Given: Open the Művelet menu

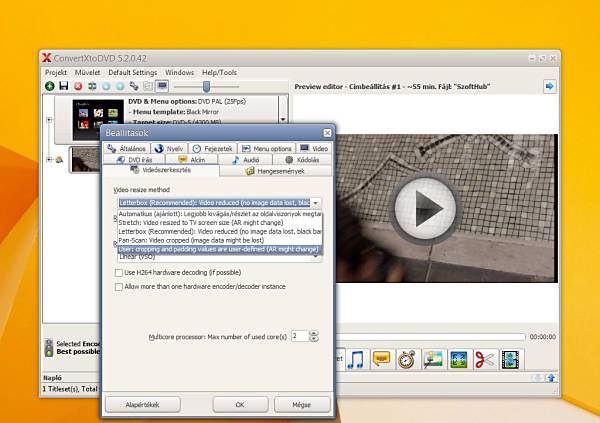Looking at the screenshot, I should tap(87, 72).
